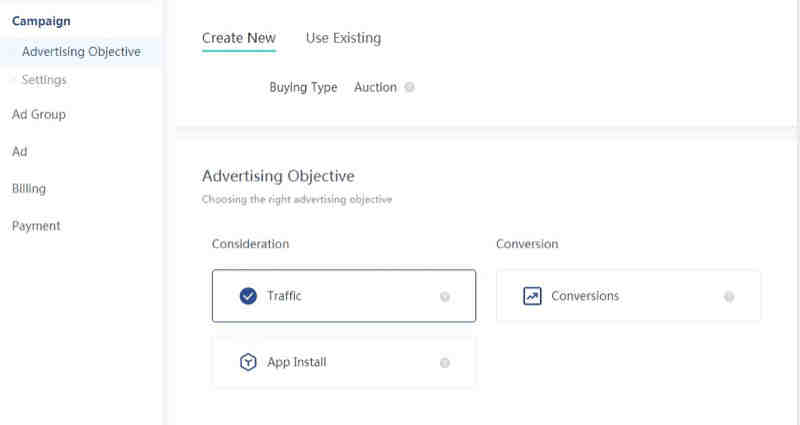Image resolution: width=800 pixels, height=425 pixels.
Task: Click the App Install hexagon icon
Action: [248, 362]
